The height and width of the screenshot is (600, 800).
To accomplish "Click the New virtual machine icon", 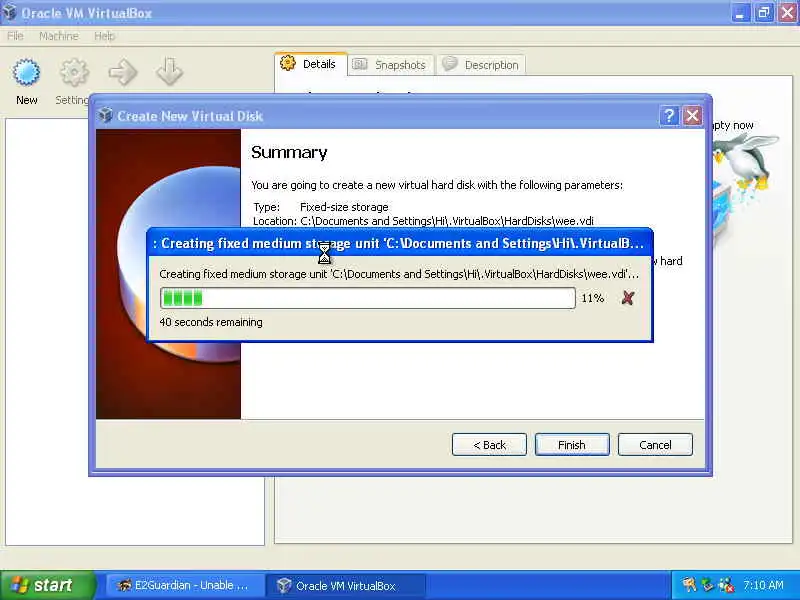I will [26, 73].
